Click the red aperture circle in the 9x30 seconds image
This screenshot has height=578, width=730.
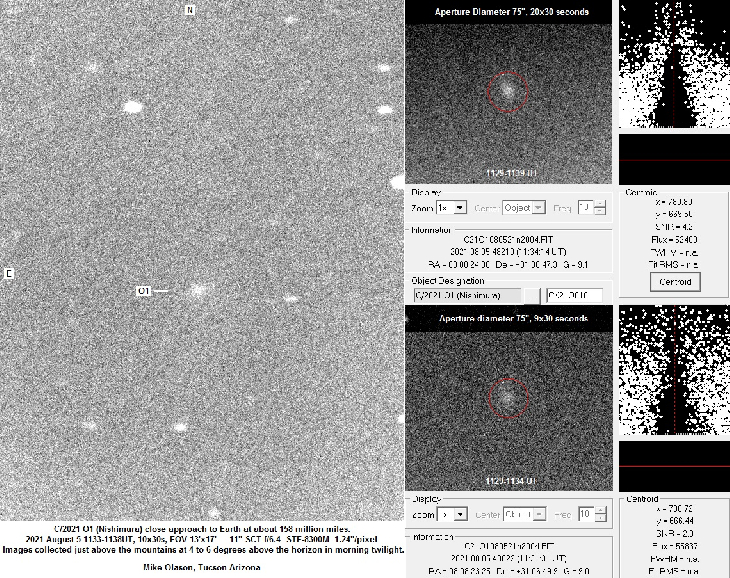click(507, 398)
